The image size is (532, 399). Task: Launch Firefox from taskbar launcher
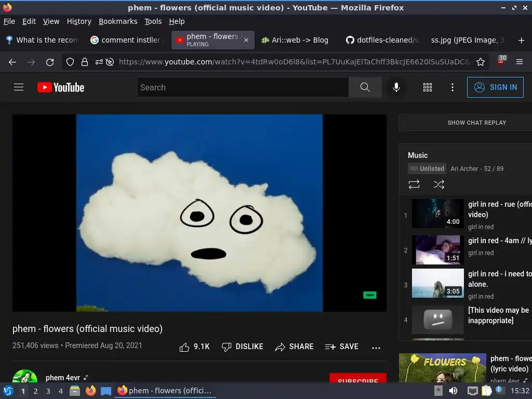(90, 391)
